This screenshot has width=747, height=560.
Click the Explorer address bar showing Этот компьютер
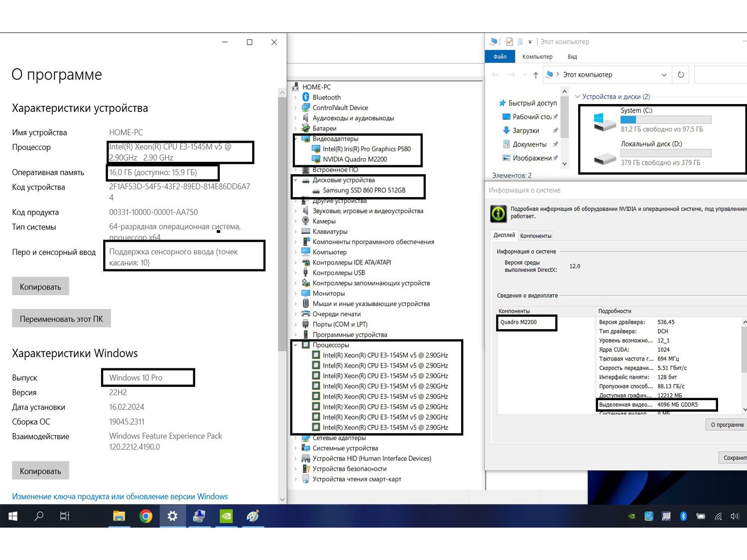tap(608, 75)
